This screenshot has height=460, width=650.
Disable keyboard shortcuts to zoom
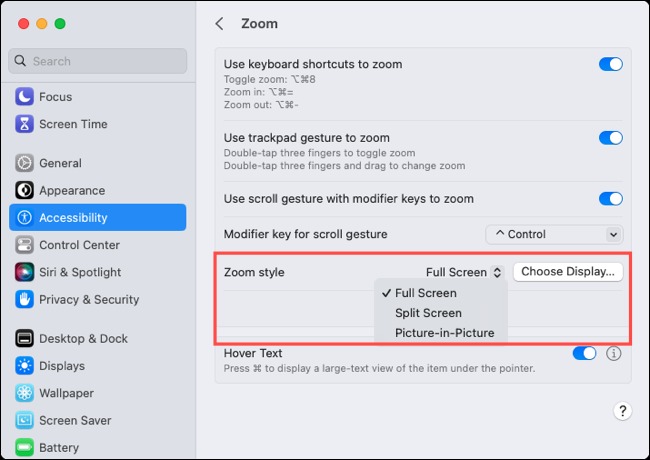pos(611,64)
